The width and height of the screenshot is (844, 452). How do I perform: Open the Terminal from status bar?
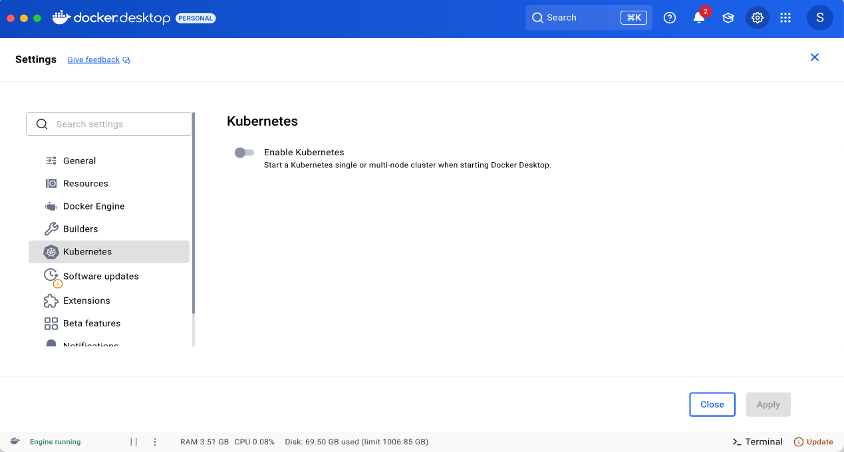757,442
